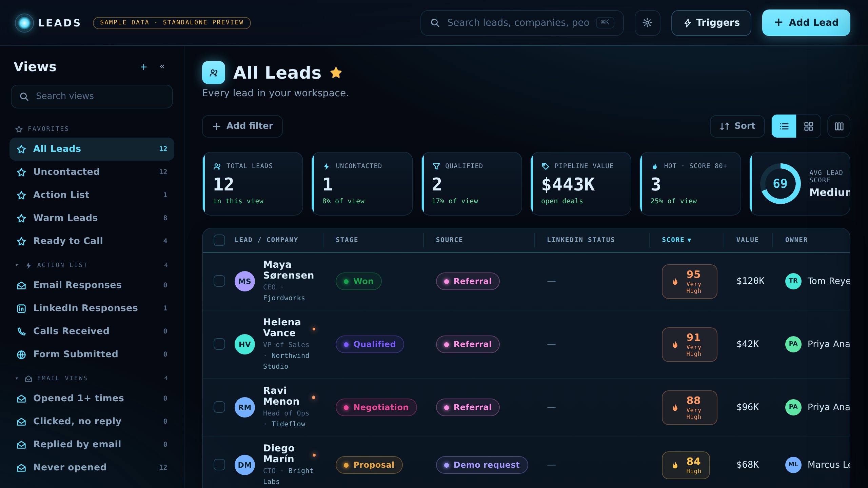Open the Clicked, no reply view

(92, 422)
